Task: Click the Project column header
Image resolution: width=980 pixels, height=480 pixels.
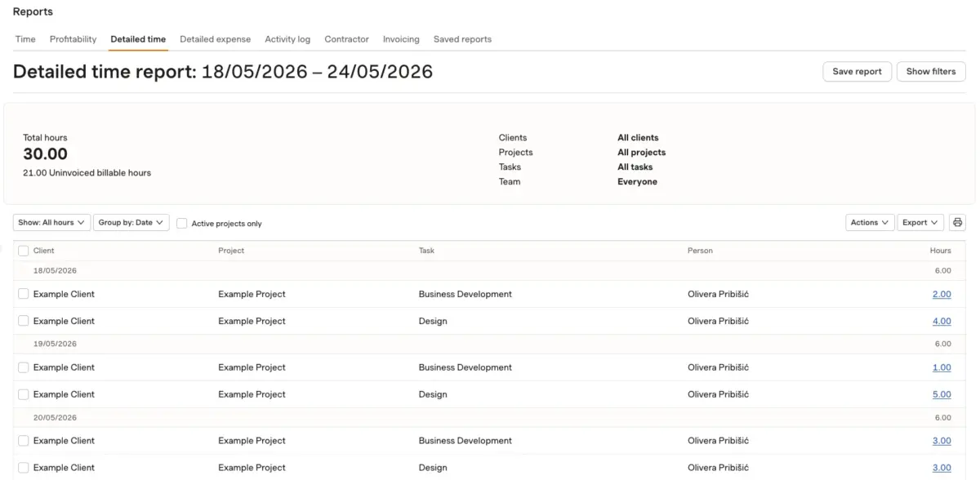Action: point(231,251)
